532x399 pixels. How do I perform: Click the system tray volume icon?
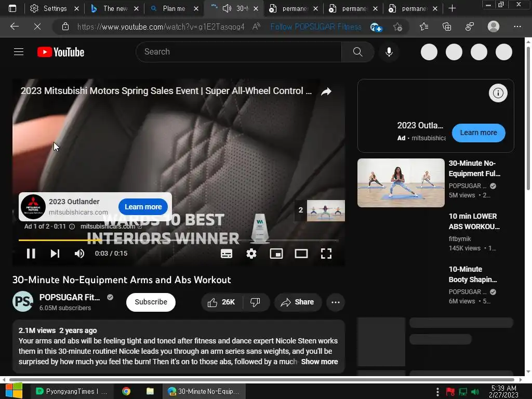click(475, 392)
